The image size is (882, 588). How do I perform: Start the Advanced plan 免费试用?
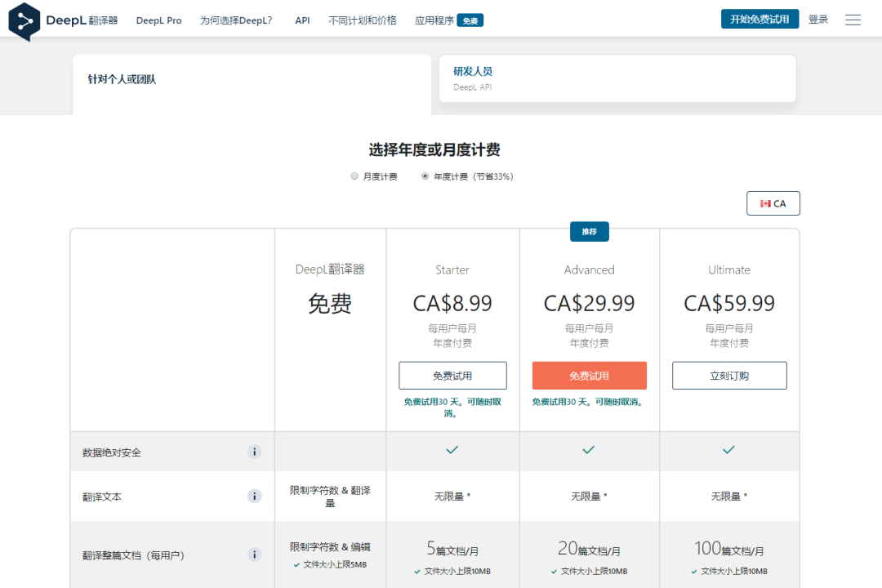589,376
